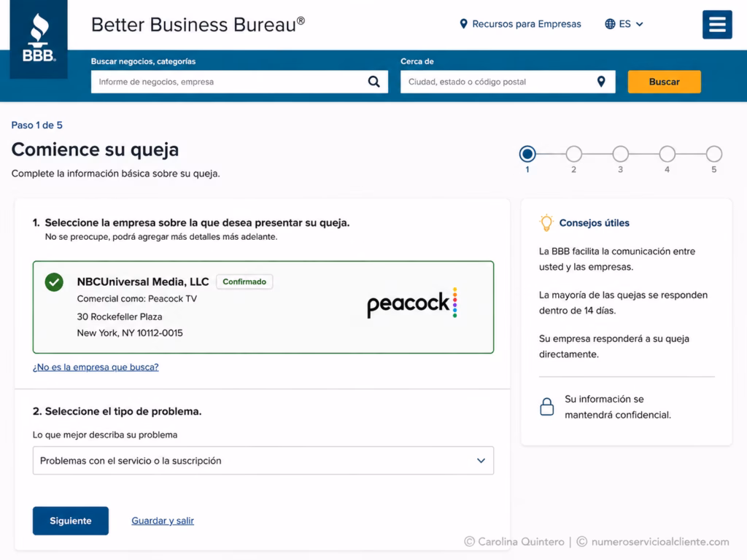
Task: Click Guardar y salir link
Action: click(x=163, y=521)
